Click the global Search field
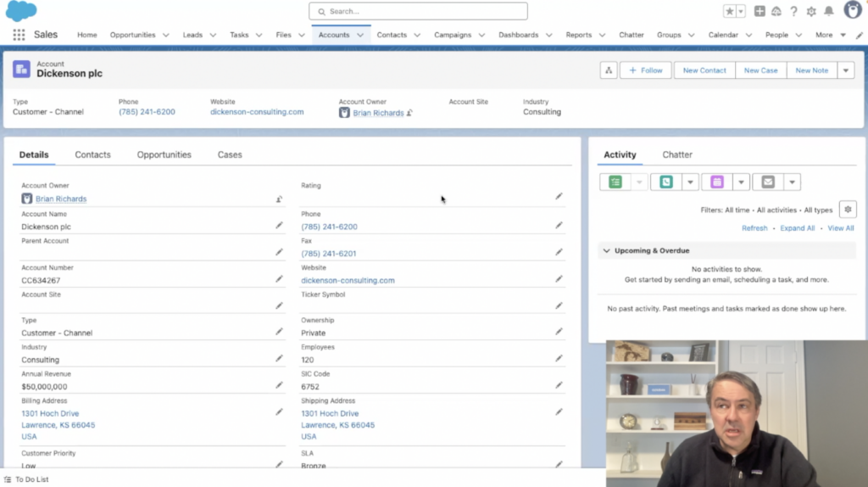The height and width of the screenshot is (487, 868). pyautogui.click(x=418, y=11)
